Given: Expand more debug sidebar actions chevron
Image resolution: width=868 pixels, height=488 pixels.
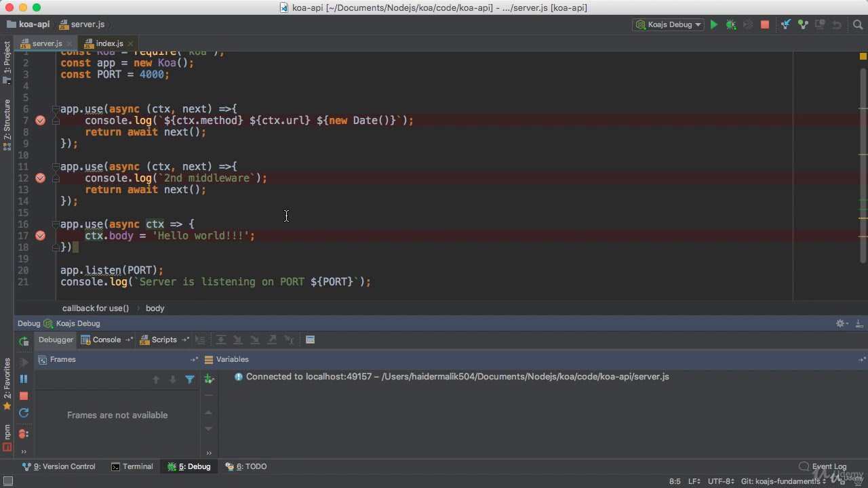Looking at the screenshot, I should click(24, 451).
